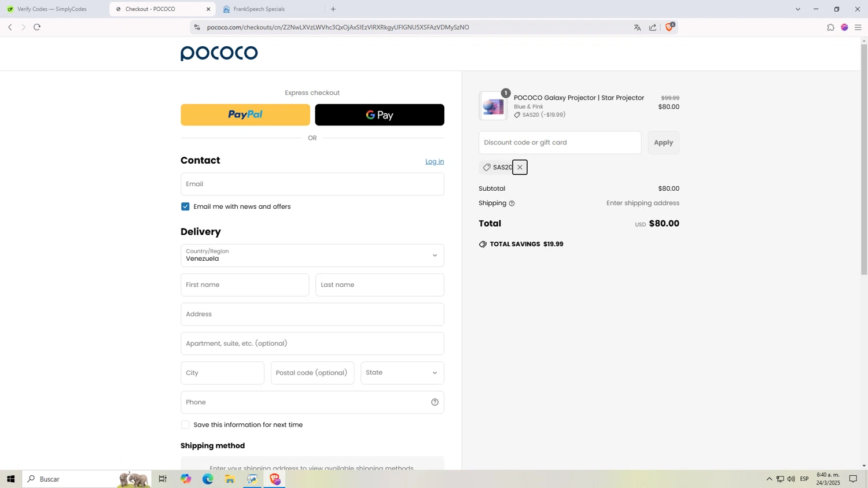Image resolution: width=868 pixels, height=488 pixels.
Task: Click the ESP language indicator
Action: pyautogui.click(x=804, y=479)
